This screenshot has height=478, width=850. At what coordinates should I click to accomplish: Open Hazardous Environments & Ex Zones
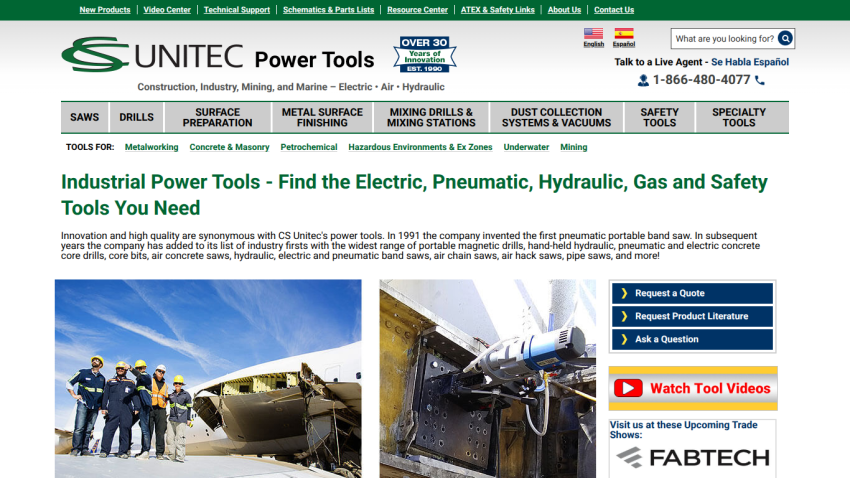point(420,147)
